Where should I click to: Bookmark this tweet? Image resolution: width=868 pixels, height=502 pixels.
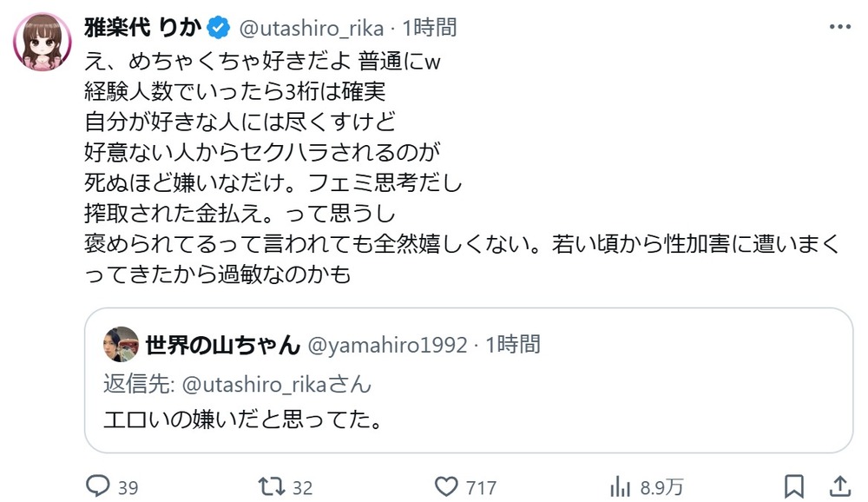(794, 486)
